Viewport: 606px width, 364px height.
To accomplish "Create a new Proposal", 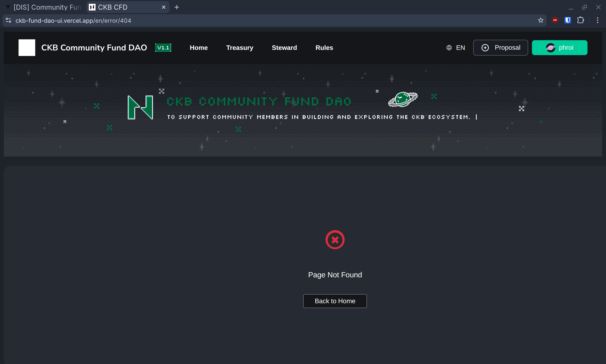I will pyautogui.click(x=500, y=48).
